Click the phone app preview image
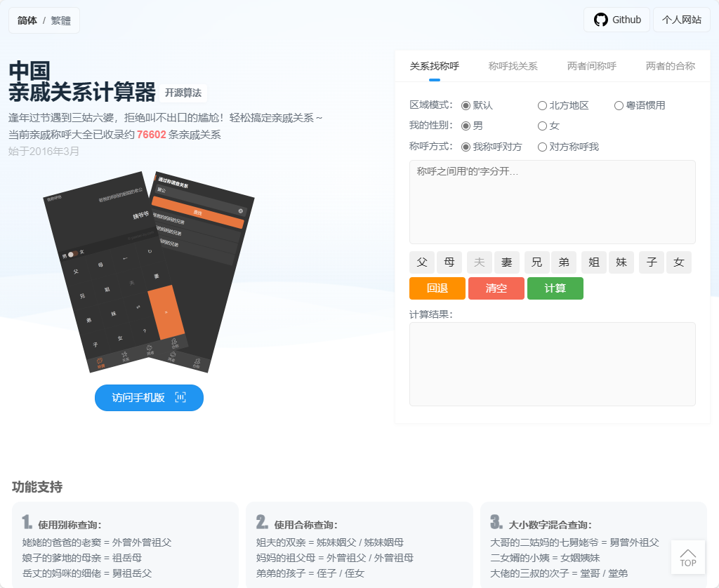The width and height of the screenshot is (719, 588). pos(149,272)
